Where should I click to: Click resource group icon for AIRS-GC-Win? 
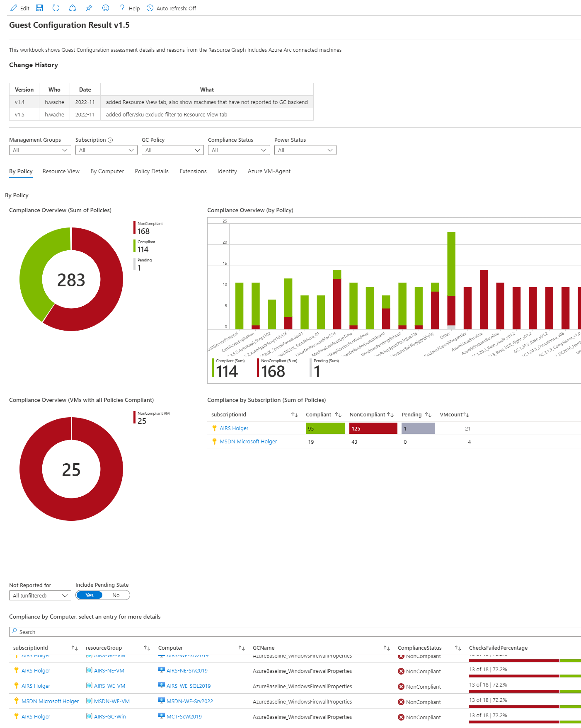coord(89,716)
